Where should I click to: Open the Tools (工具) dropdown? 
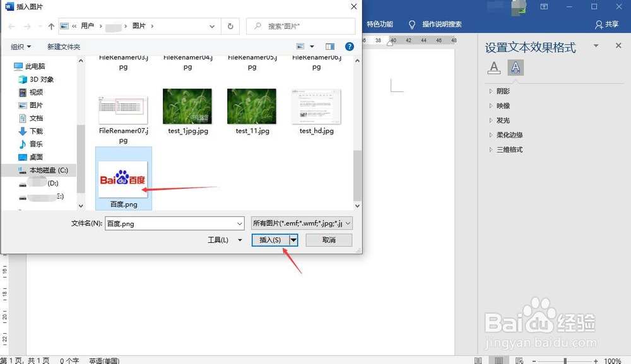[225, 240]
